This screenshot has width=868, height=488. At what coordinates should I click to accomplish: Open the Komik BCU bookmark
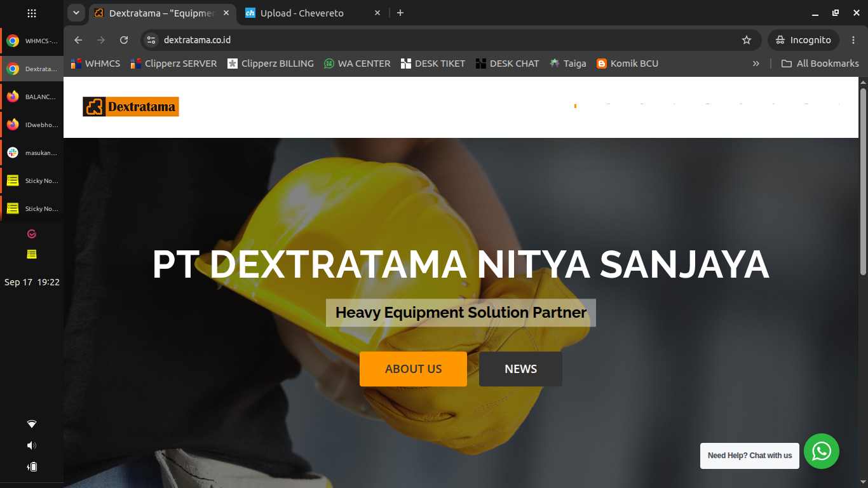click(627, 64)
